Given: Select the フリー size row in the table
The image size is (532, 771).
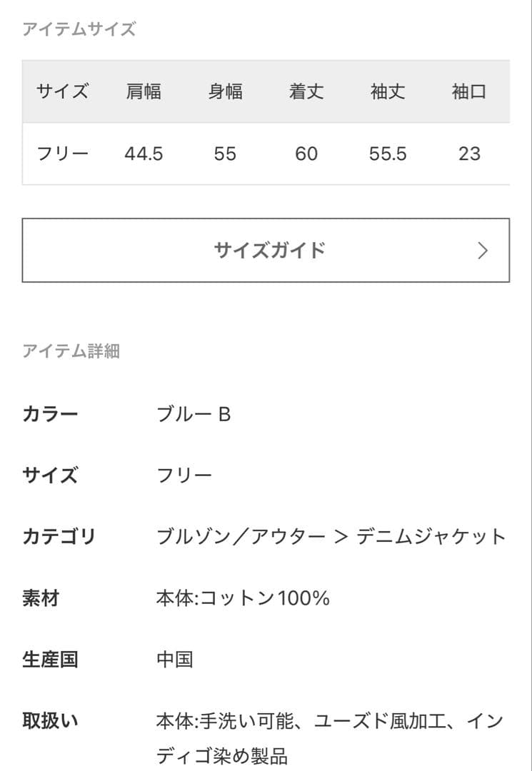Looking at the screenshot, I should click(x=62, y=153).
